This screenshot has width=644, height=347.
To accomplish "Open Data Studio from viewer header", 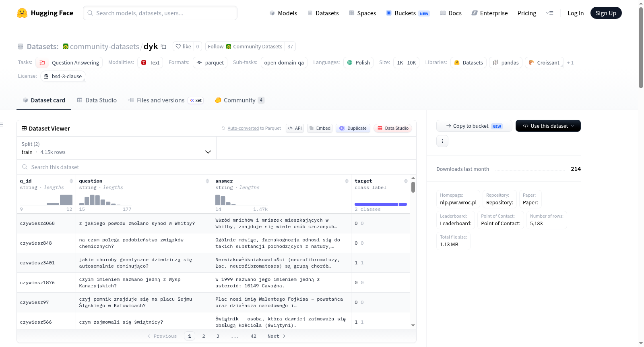I will click(393, 128).
